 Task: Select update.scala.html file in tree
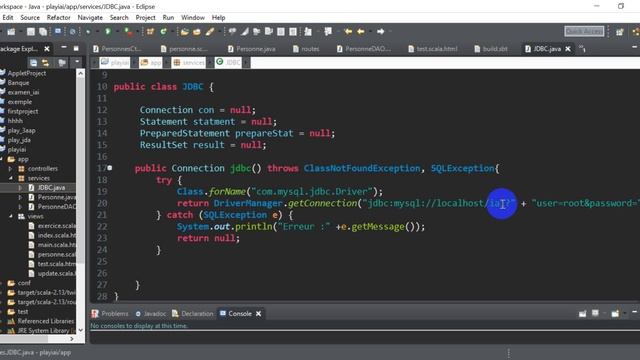pos(52,273)
